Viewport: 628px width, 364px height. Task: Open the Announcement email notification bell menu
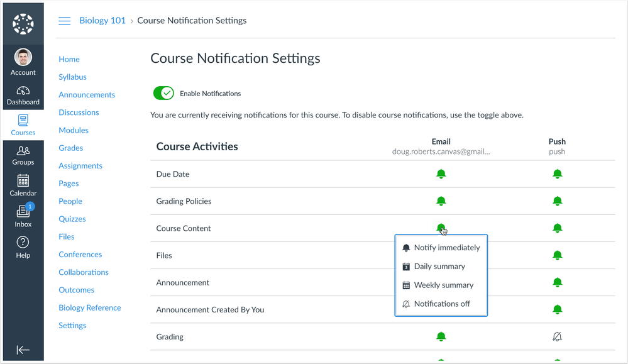[x=441, y=282]
